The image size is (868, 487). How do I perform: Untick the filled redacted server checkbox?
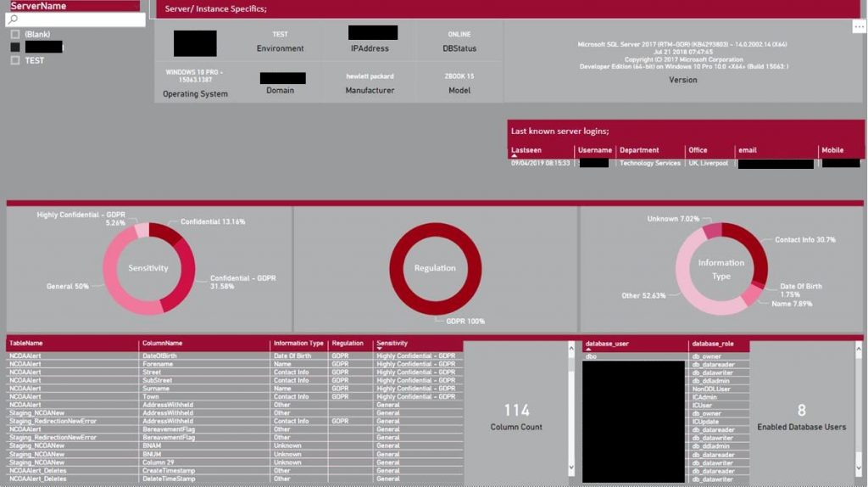pyautogui.click(x=15, y=48)
